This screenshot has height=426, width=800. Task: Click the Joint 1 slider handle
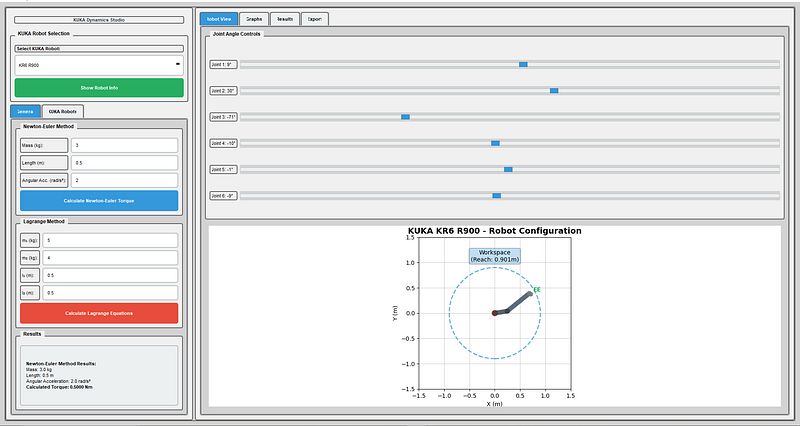pyautogui.click(x=523, y=64)
